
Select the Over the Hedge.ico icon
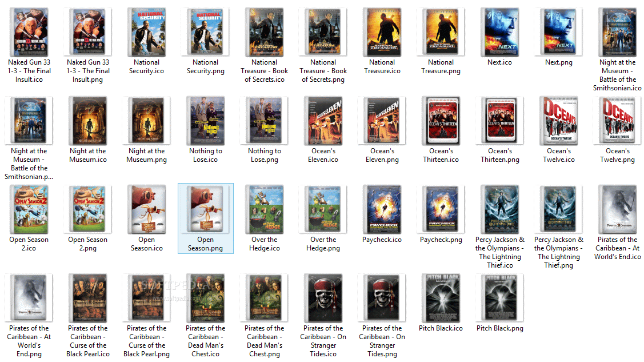pyautogui.click(x=264, y=209)
